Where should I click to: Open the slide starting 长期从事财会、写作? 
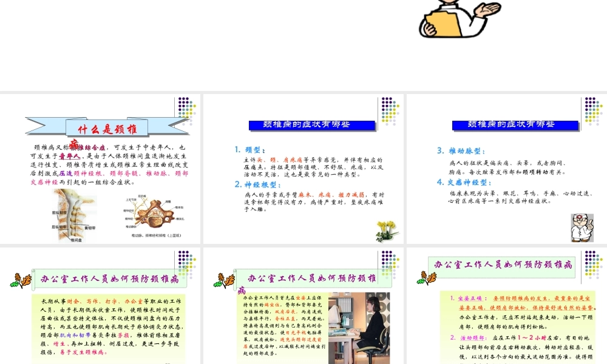(x=100, y=306)
